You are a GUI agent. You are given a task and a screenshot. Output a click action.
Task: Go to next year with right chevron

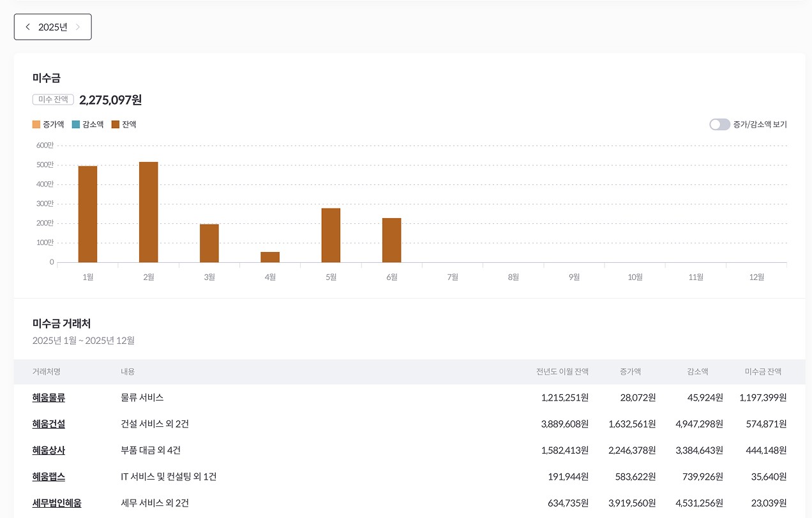78,27
